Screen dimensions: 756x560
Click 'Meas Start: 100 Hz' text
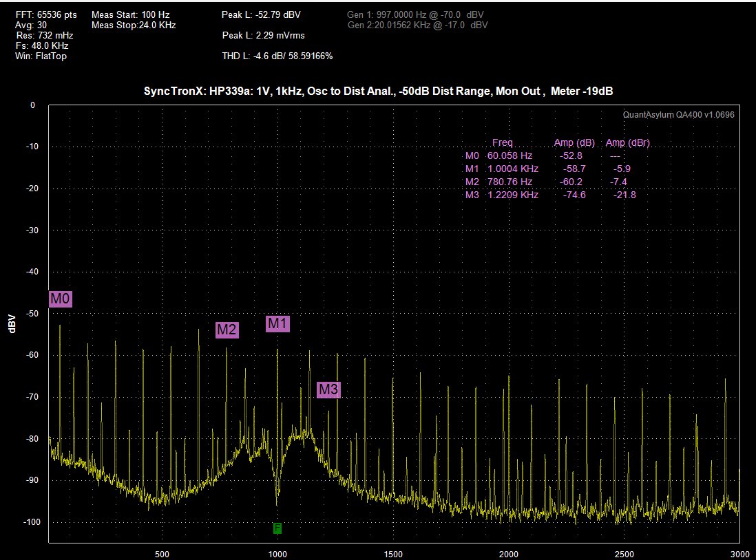[131, 15]
